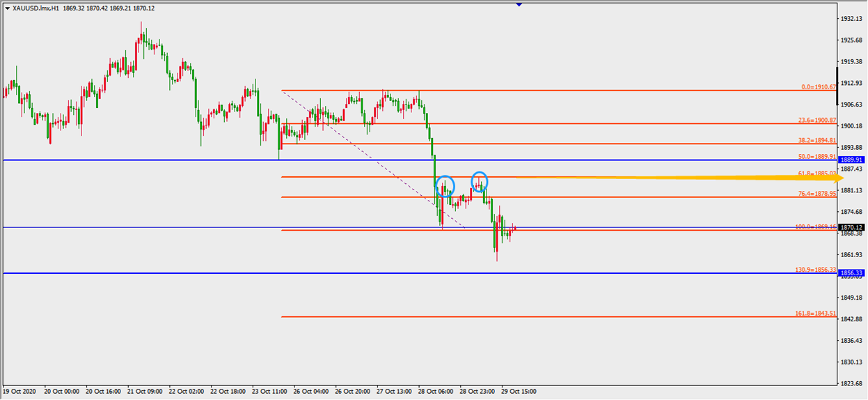Click the blue 1889.91 price tag
Image resolution: width=868 pixels, height=400 pixels.
coord(852,160)
